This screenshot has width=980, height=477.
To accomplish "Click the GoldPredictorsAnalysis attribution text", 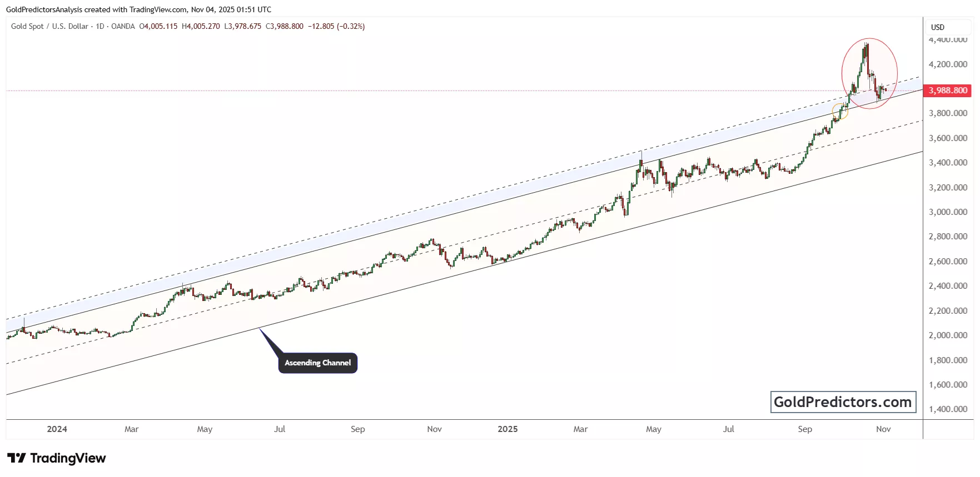I will [x=44, y=9].
